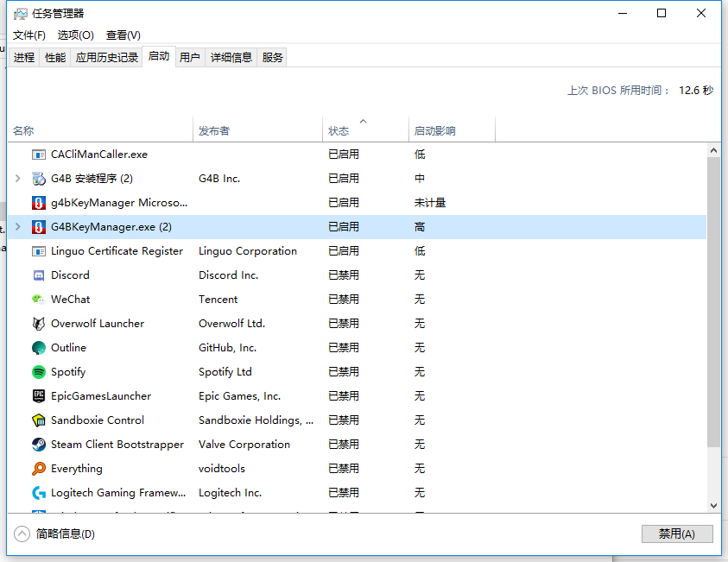Click the vertical scrollbar thumb
This screenshot has width=728, height=562.
(713, 302)
